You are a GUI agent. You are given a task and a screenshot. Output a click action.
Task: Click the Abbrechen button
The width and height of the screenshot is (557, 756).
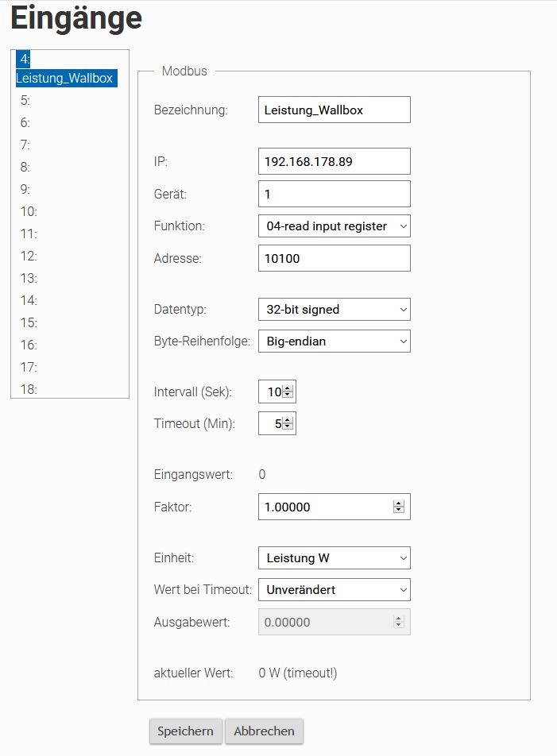[x=264, y=731]
